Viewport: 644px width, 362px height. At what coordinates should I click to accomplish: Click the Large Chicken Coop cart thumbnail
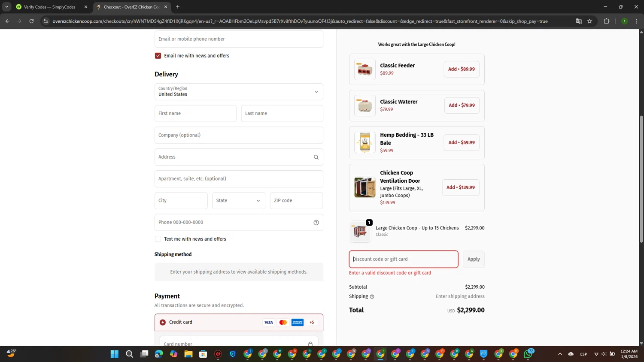pyautogui.click(x=360, y=232)
